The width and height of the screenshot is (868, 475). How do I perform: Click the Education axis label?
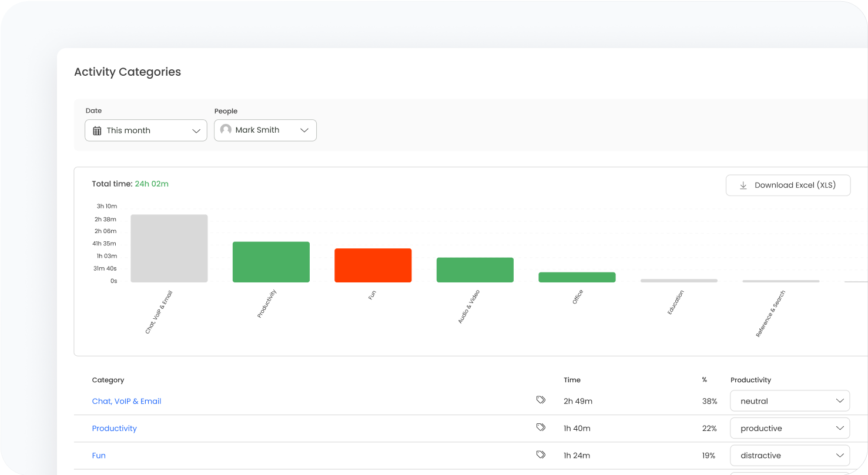pyautogui.click(x=676, y=302)
